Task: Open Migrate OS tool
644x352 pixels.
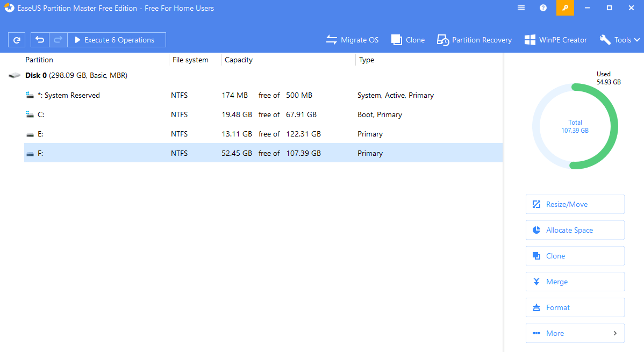Action: point(352,39)
